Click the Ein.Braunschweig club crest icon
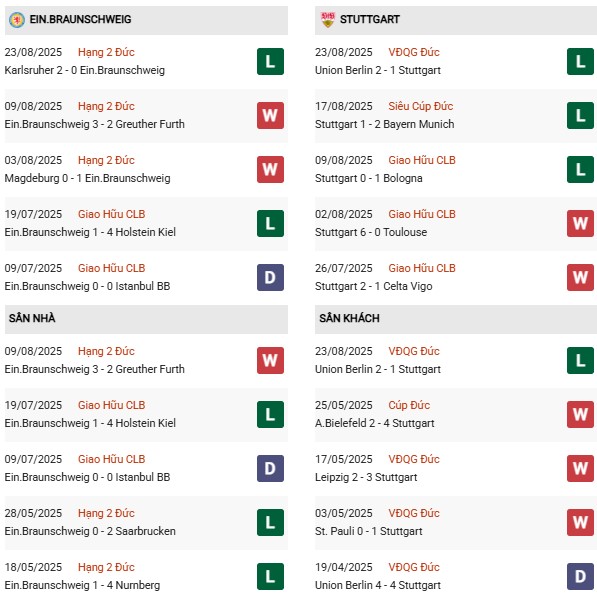This screenshot has width=597, height=599. click(17, 19)
